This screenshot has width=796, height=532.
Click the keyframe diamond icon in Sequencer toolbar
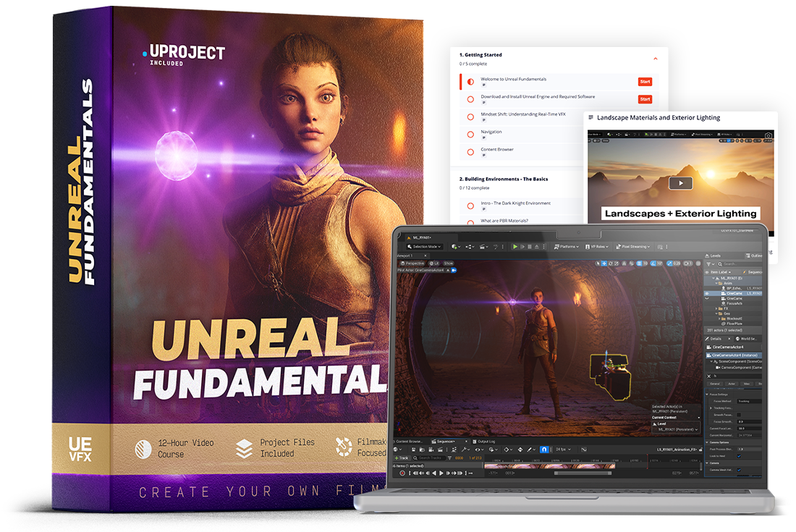507,449
